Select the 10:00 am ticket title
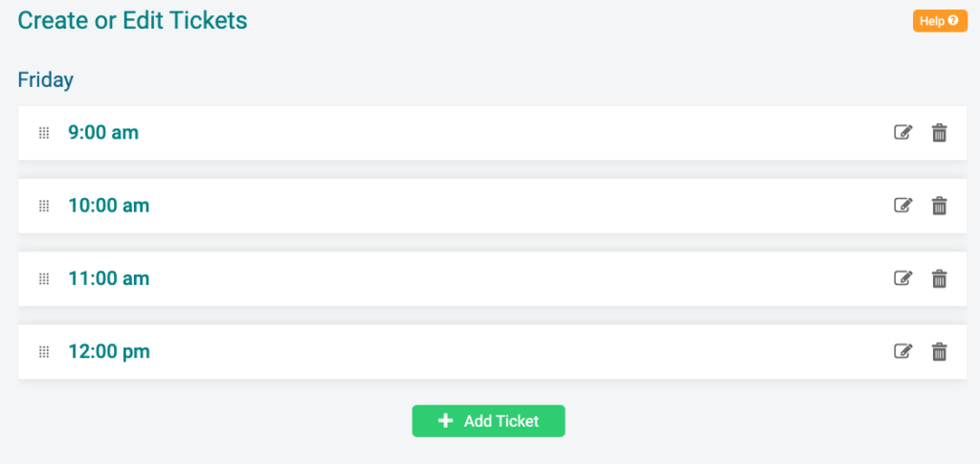This screenshot has width=980, height=464. (x=109, y=206)
